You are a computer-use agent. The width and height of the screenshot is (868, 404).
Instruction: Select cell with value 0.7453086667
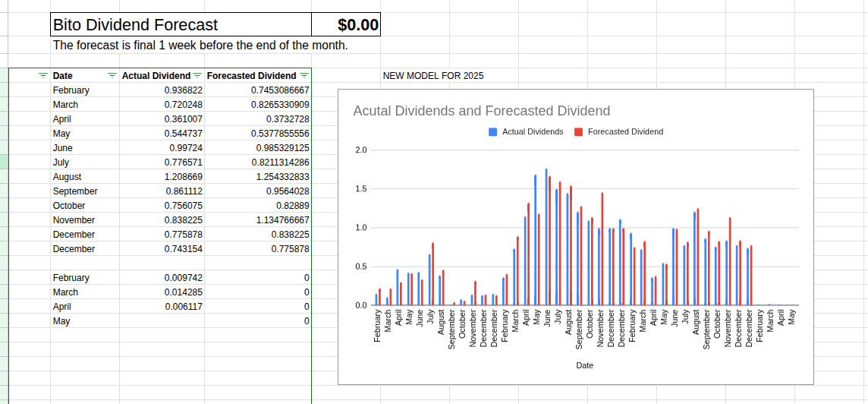(257, 90)
